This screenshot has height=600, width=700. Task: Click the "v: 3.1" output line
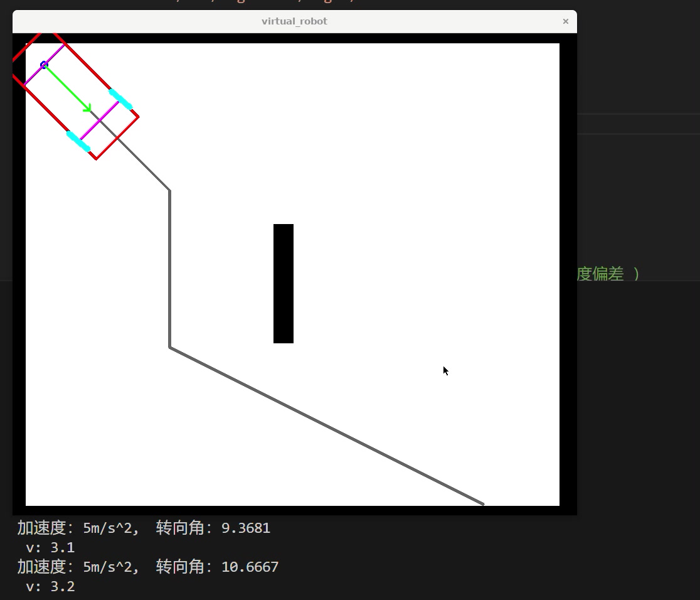coord(50,548)
